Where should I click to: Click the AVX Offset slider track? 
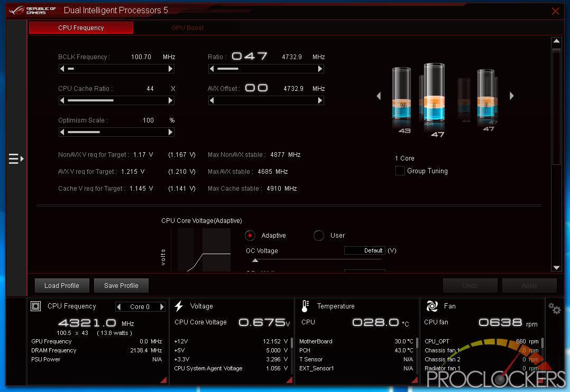click(x=266, y=100)
